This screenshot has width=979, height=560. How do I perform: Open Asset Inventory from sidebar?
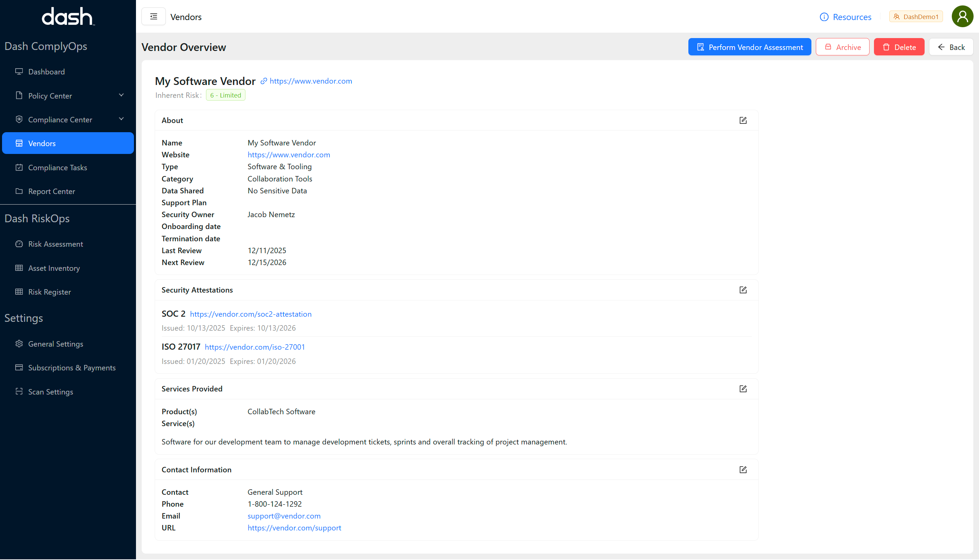(54, 268)
